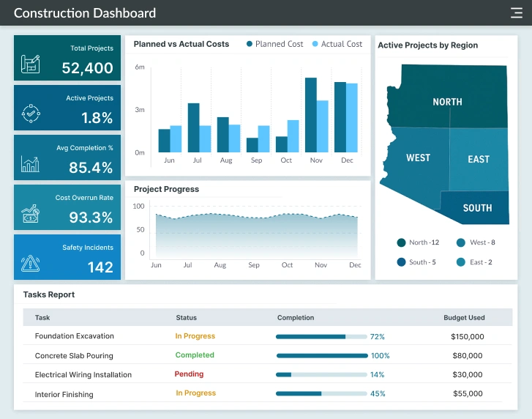Select the SOUTH region on map
This screenshot has height=419, width=532.
point(477,207)
